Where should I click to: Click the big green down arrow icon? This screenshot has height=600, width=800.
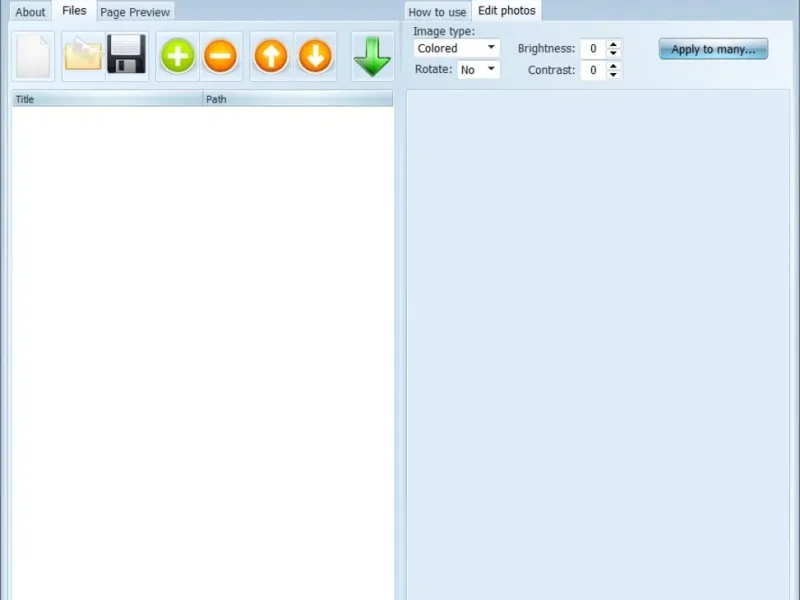(x=372, y=56)
